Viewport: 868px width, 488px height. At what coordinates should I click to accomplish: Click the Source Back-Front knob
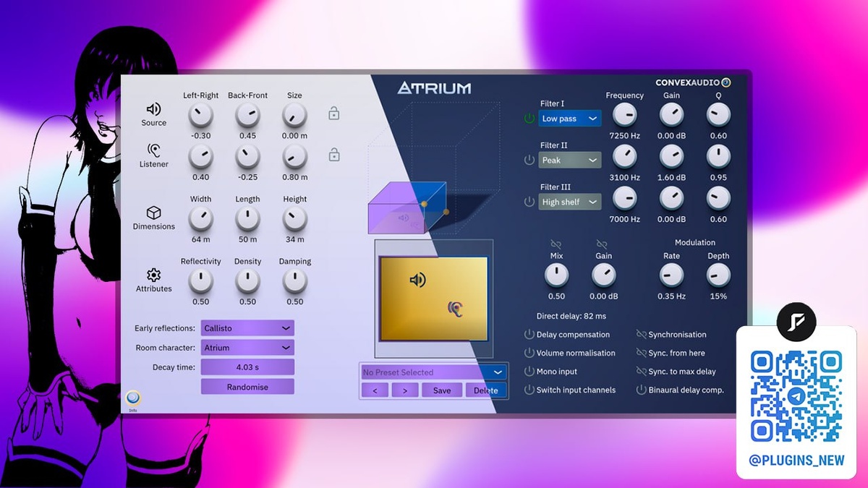tap(247, 114)
